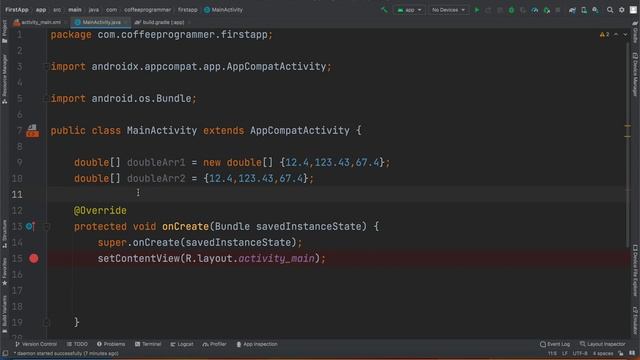
Task: Click the override gutter icon on line 13
Action: pyautogui.click(x=30, y=226)
